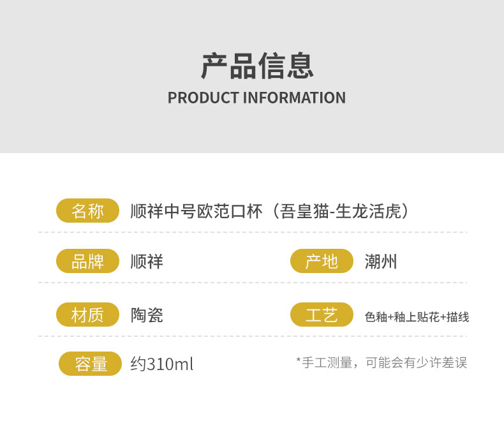Select the yellow 品牌 label badge
504x423 pixels.
[x=88, y=261]
